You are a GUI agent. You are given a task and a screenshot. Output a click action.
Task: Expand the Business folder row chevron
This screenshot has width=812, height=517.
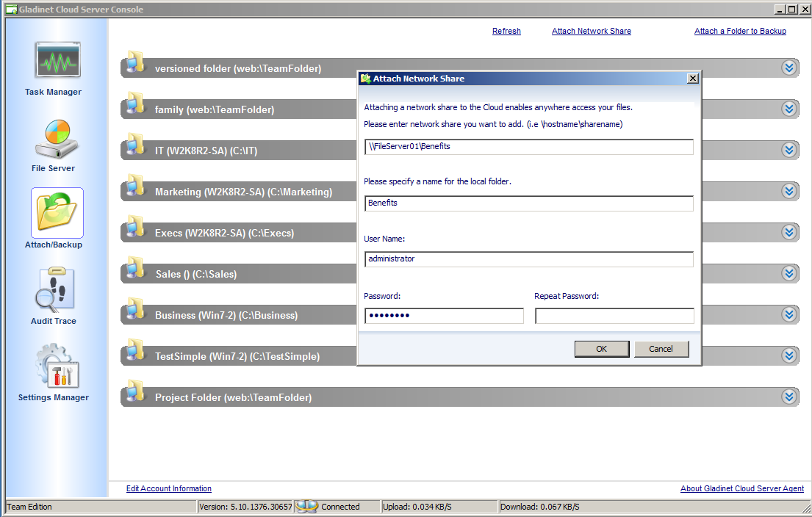pos(789,314)
